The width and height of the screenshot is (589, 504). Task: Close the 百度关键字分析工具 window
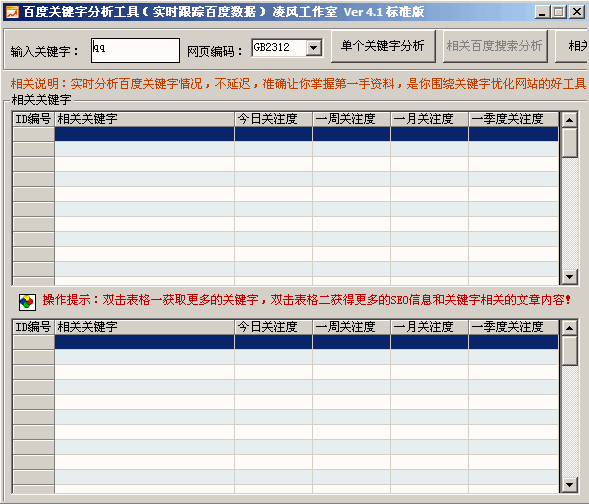tap(577, 12)
